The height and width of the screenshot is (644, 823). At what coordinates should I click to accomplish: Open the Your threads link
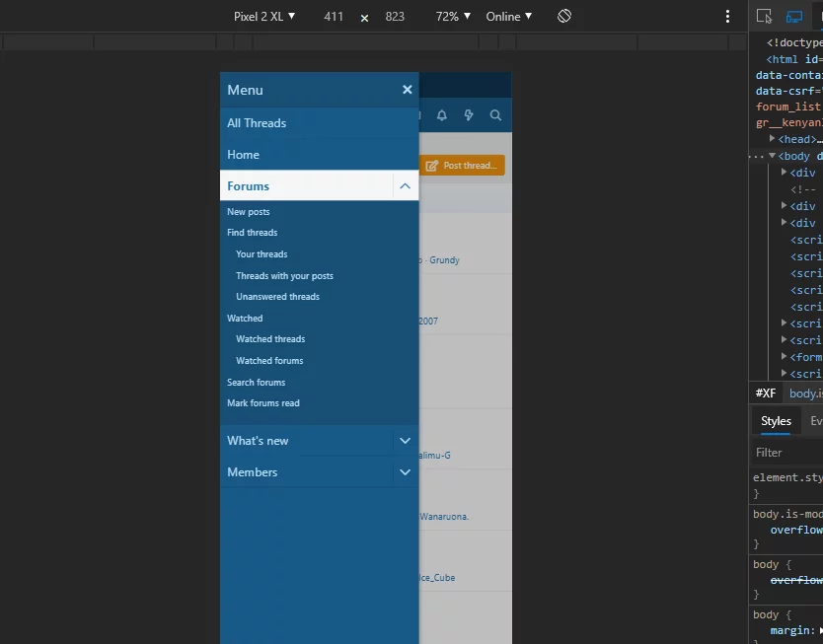pos(262,254)
